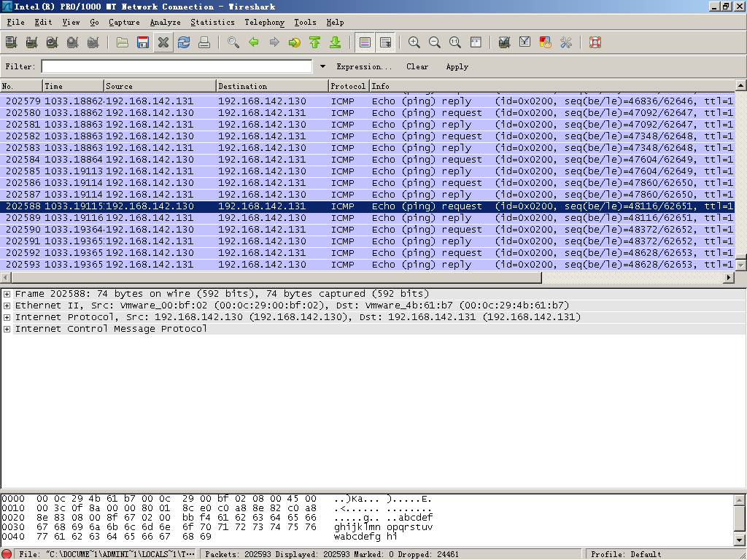Open help with the lifebuoy icon
Screen dimensions: 747x560
[x=595, y=42]
